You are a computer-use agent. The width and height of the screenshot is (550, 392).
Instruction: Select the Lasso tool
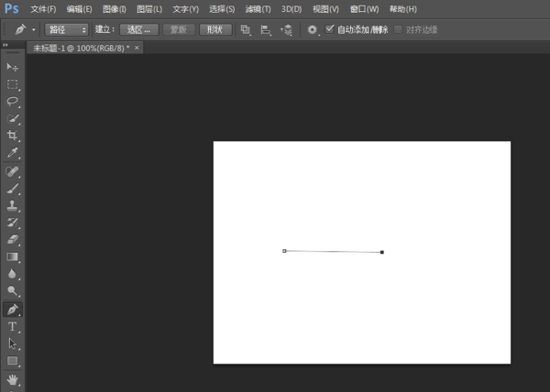click(12, 102)
